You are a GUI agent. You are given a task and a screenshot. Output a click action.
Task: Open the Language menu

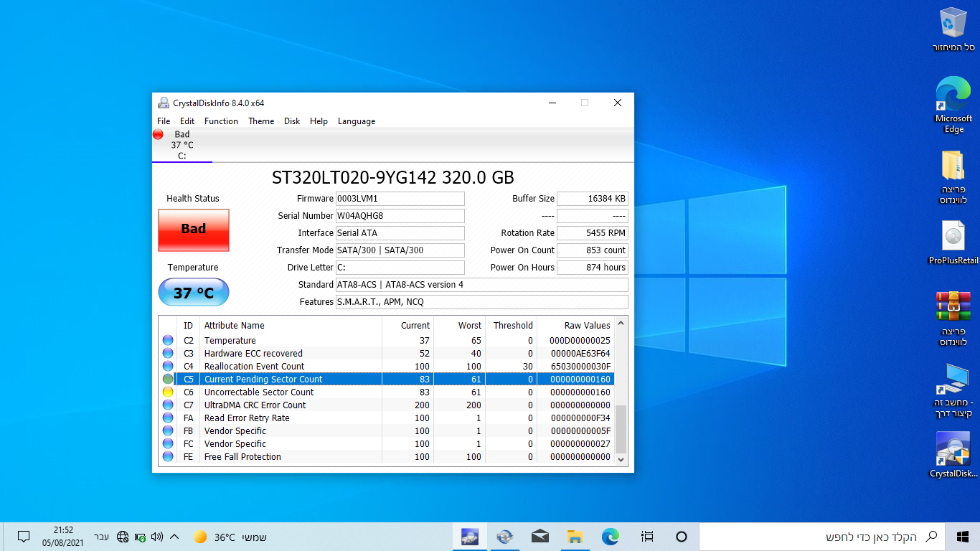[357, 121]
